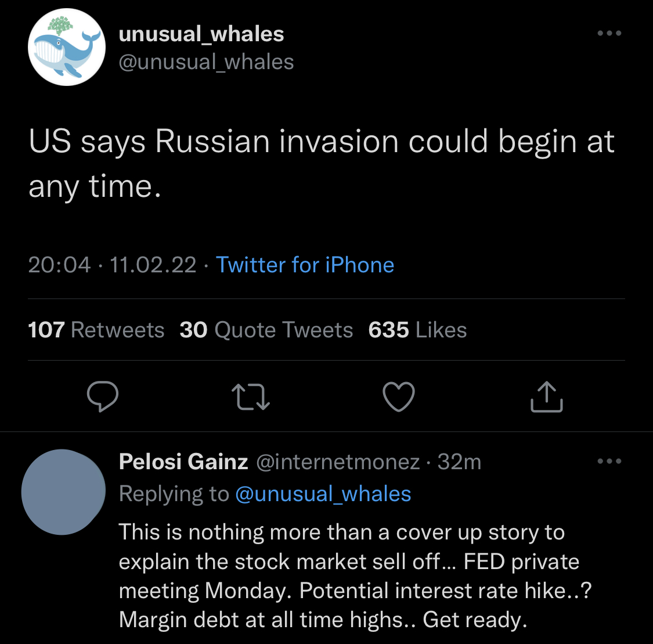Tap @unusual_whales mention in Replying to
Screen dimensions: 653x644
click(x=323, y=494)
